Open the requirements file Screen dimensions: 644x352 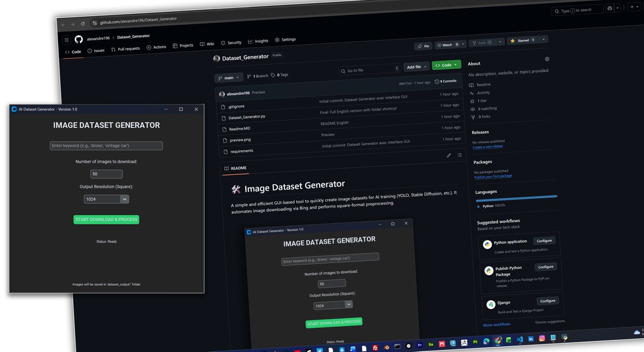(242, 151)
